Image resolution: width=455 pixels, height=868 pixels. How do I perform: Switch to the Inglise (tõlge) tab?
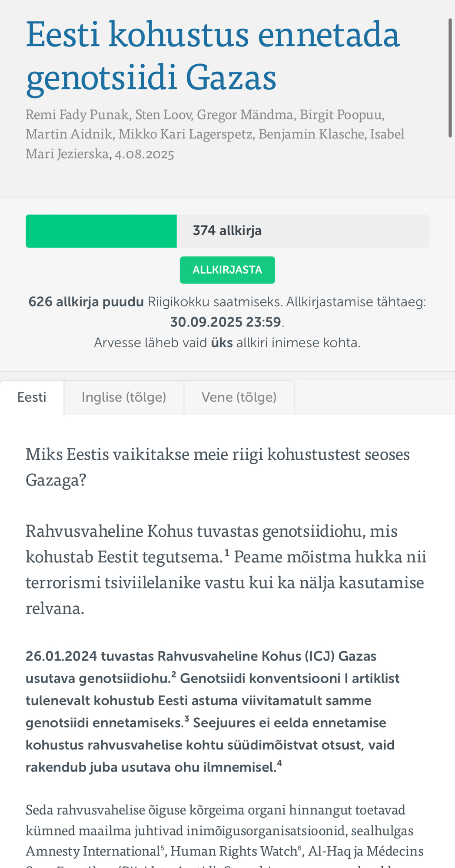(124, 397)
